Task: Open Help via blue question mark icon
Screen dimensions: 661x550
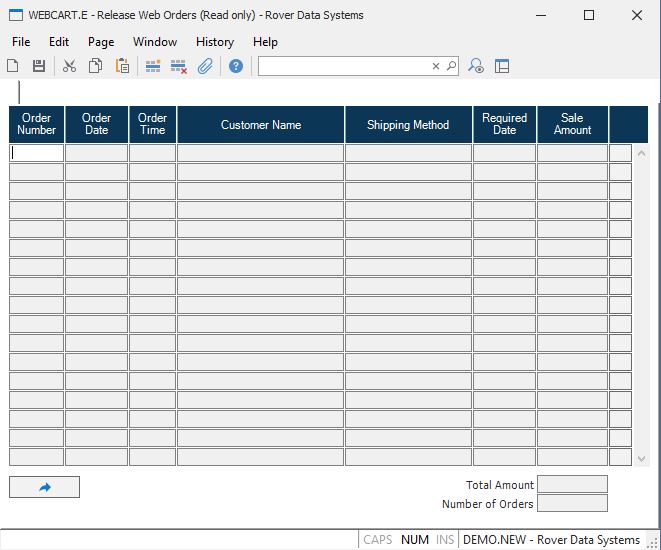Action: pyautogui.click(x=236, y=66)
